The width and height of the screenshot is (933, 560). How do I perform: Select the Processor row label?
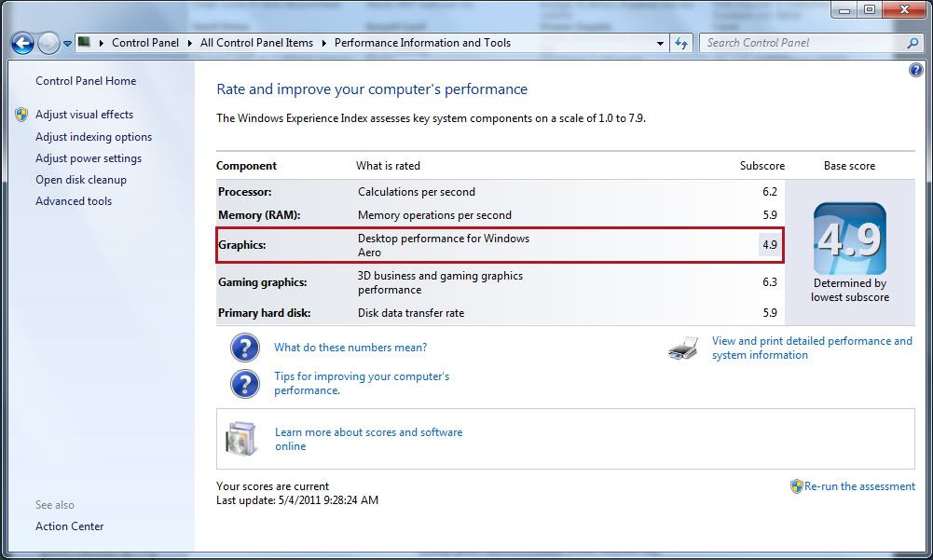pyautogui.click(x=244, y=192)
